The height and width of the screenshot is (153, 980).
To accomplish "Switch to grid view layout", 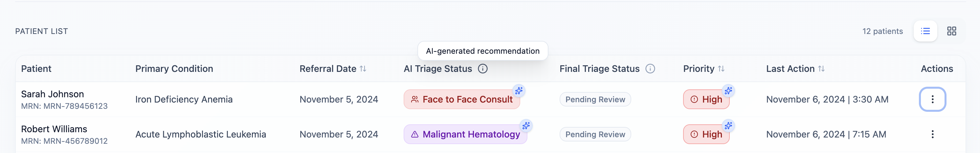I will (x=951, y=31).
